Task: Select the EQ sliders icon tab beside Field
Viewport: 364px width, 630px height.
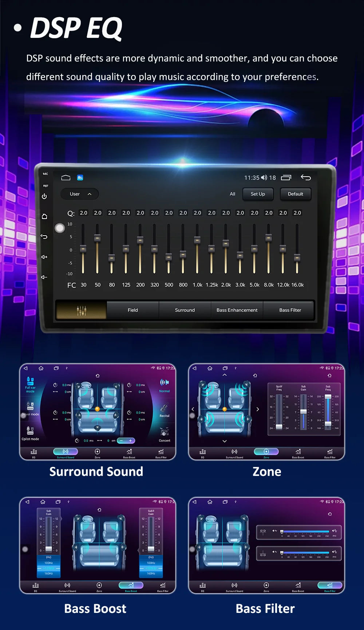Action: 82,310
